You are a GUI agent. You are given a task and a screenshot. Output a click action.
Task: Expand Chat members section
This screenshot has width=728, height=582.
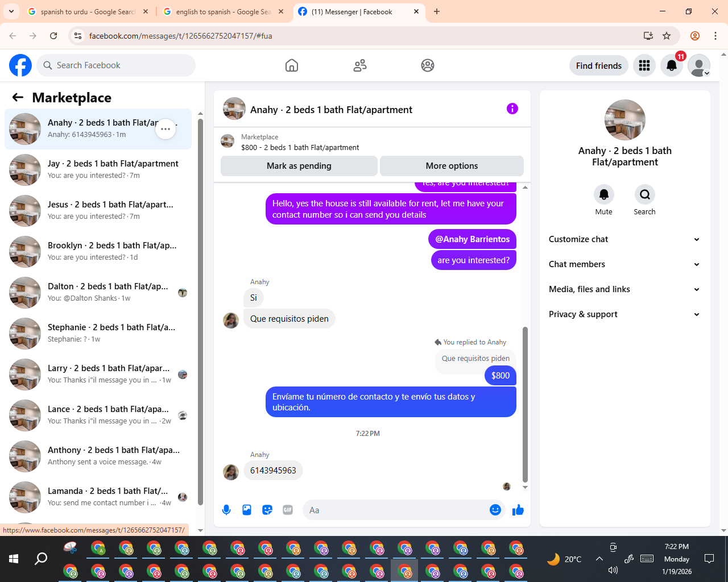[x=624, y=264]
